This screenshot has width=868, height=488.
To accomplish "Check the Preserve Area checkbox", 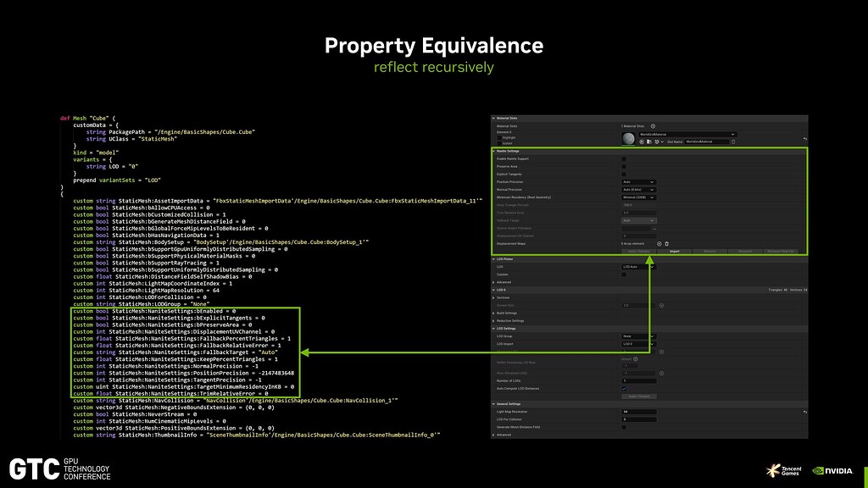I will (624, 166).
